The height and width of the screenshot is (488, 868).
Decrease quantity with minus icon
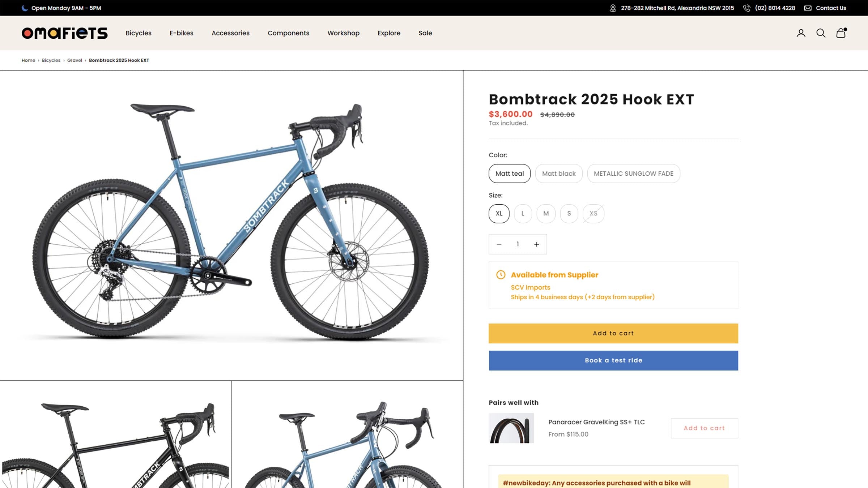(499, 244)
